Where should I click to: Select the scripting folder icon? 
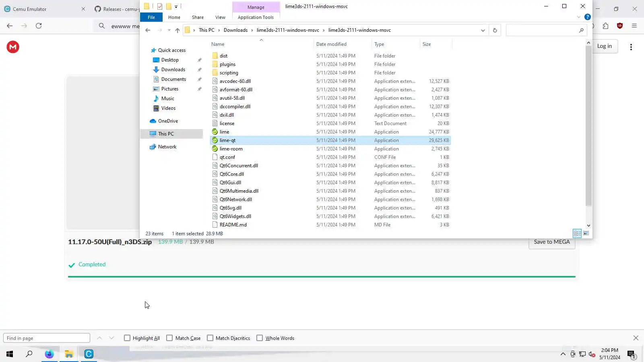215,73
